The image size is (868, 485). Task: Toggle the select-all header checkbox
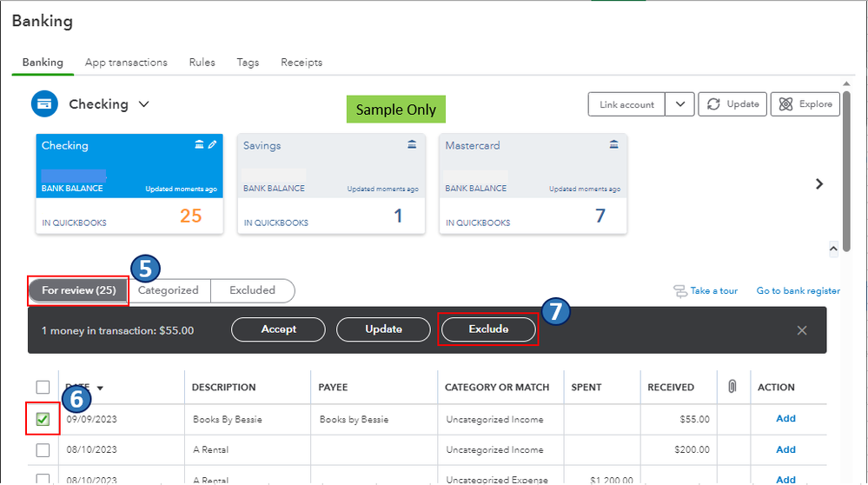click(43, 388)
